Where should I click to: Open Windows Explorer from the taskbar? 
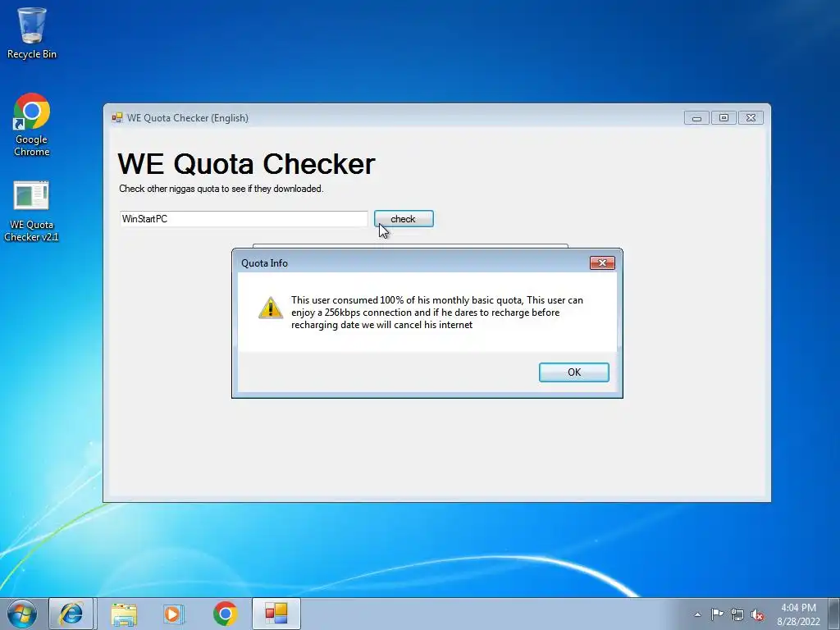[x=124, y=614]
